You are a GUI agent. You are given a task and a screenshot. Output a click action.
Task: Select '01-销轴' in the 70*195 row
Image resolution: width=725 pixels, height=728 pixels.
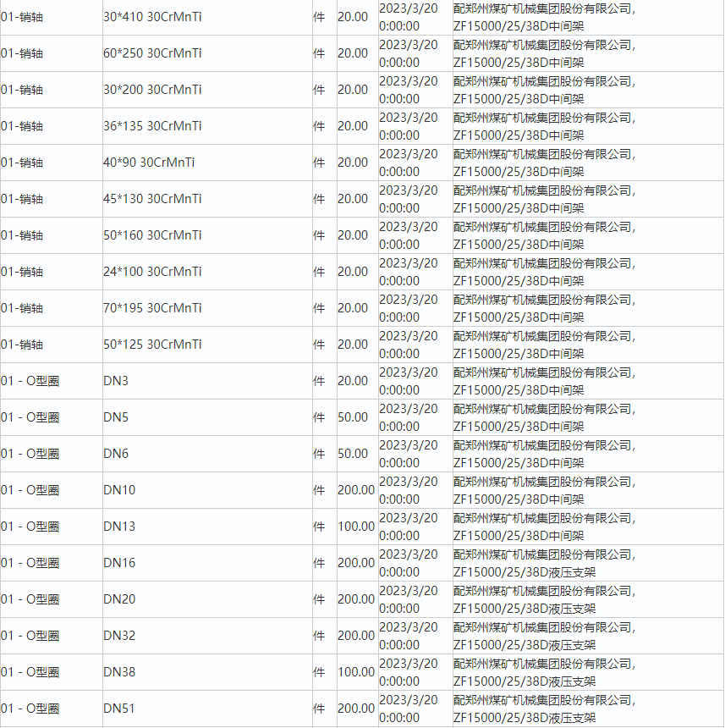point(22,308)
